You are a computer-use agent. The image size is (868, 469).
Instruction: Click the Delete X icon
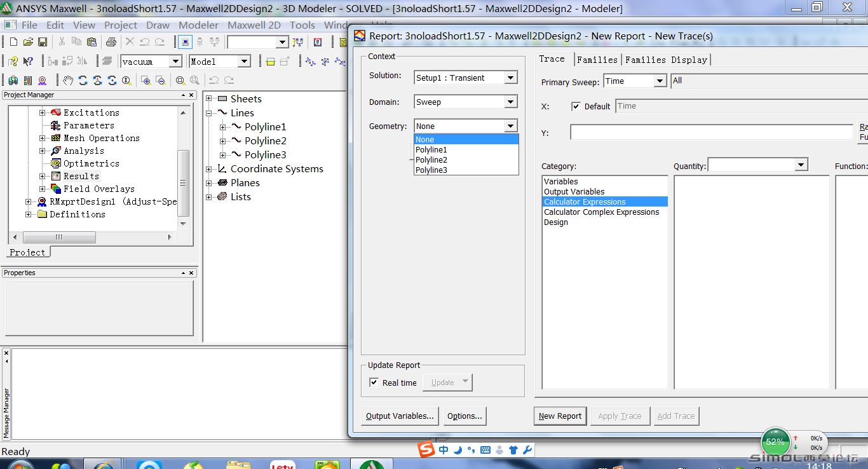coord(130,42)
